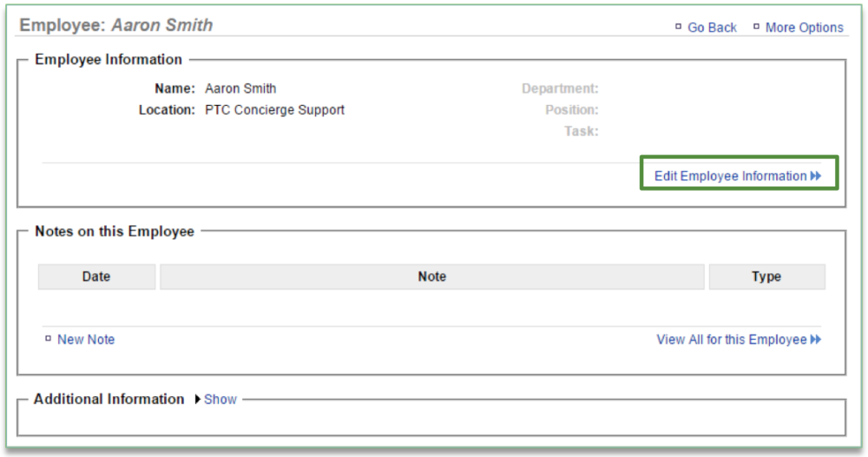Click the Aaron Smith name value
Screen dimensions: 868x457
pos(240,88)
